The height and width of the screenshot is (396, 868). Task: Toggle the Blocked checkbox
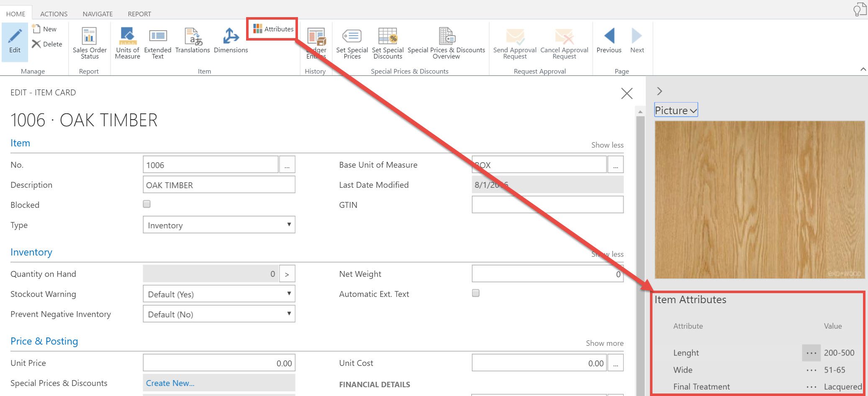tap(146, 204)
